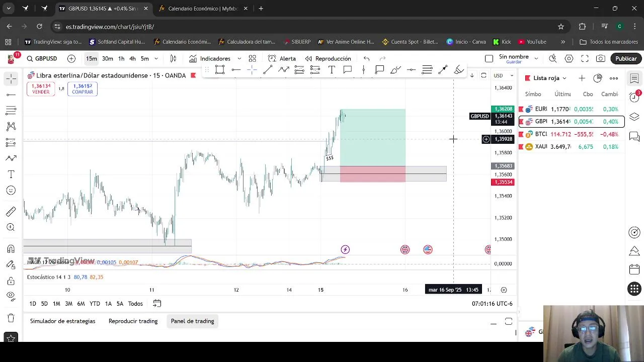Image resolution: width=644 pixels, height=362 pixels.
Task: Bookmark page with star icon in address bar
Action: [x=560, y=27]
